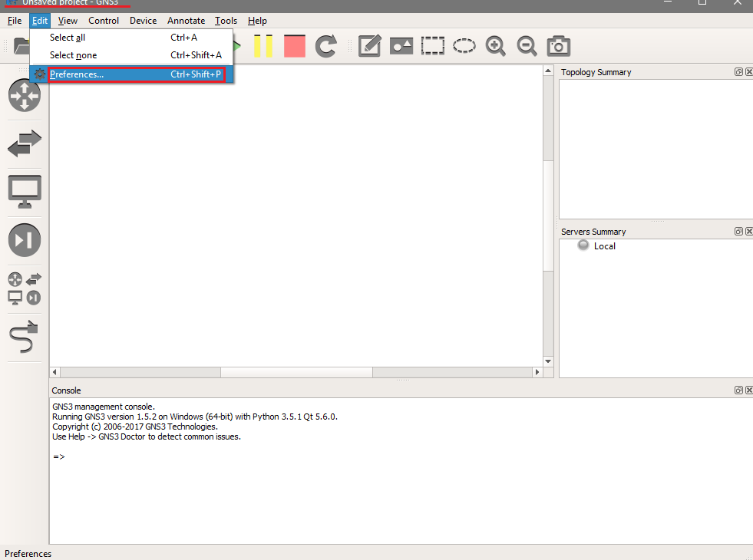Image resolution: width=753 pixels, height=560 pixels.
Task: Browse end devices monitor icon
Action: click(25, 192)
